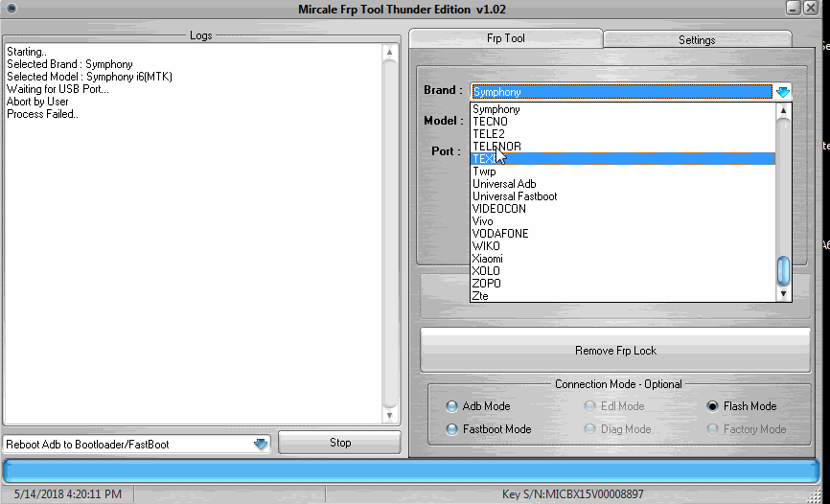Click brand list scrollbar down arrow

[x=783, y=294]
